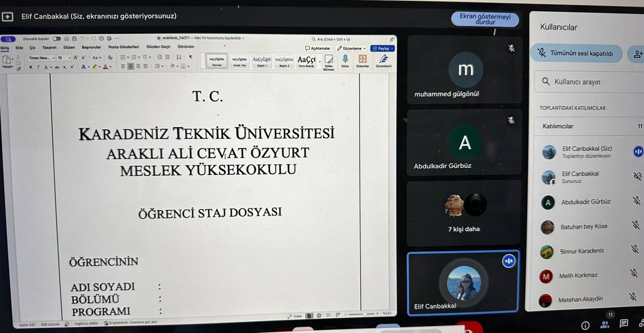Viewport: 644px width, 333px height.
Task: Toggle bold K formatting
Action: pyautogui.click(x=31, y=67)
